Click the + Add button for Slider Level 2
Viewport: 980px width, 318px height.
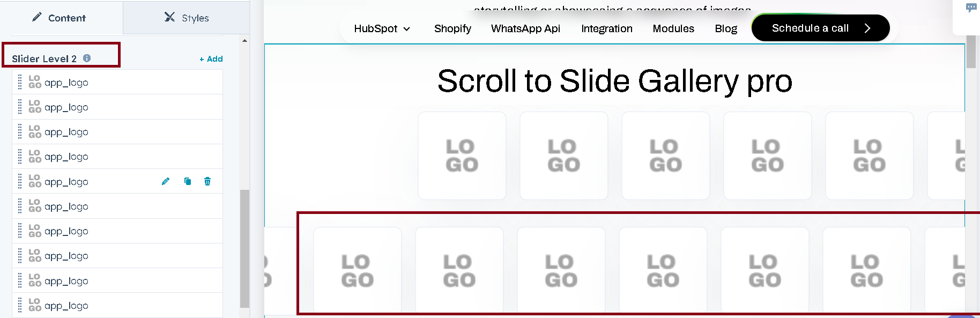click(x=211, y=59)
